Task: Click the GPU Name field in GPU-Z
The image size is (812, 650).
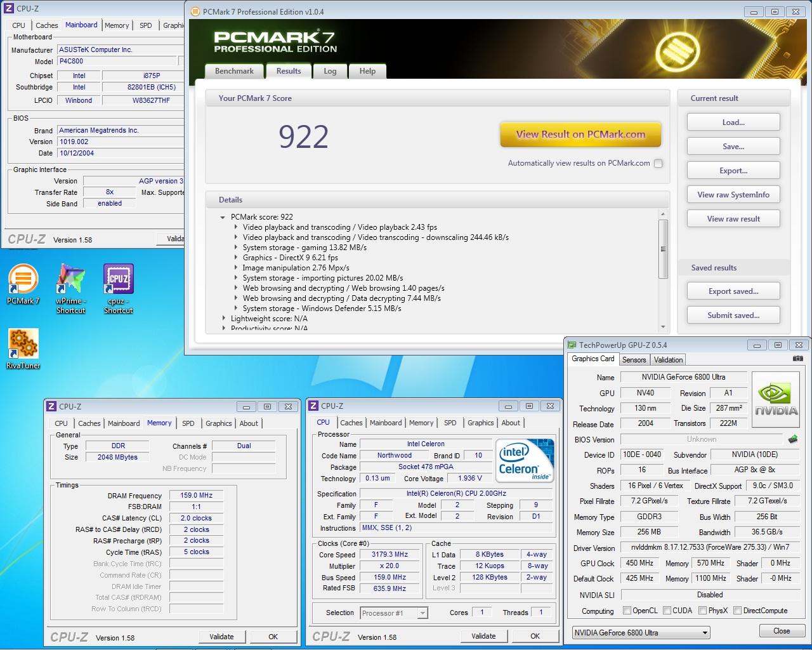Action: coord(683,377)
